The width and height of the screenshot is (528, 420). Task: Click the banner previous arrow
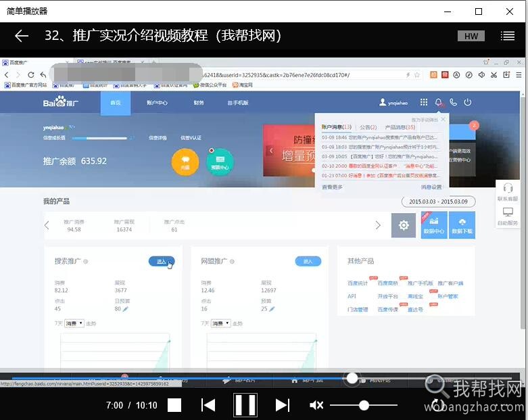pyautogui.click(x=270, y=150)
